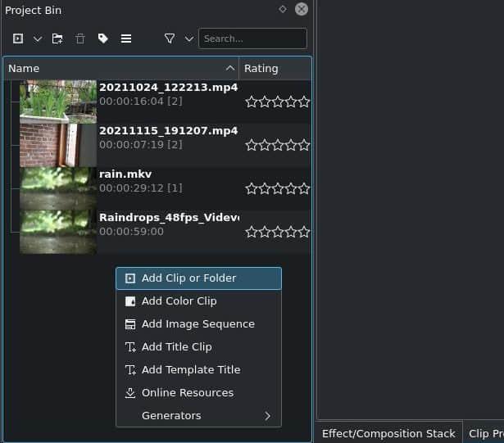Switch to Effect/Composition Stack tab
The height and width of the screenshot is (443, 504).
(x=388, y=433)
